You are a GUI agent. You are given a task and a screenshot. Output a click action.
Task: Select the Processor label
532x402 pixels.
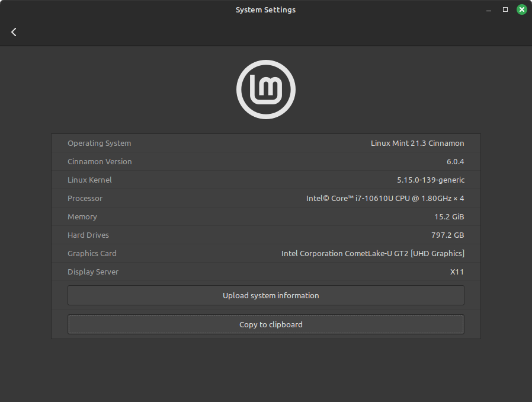click(x=85, y=198)
